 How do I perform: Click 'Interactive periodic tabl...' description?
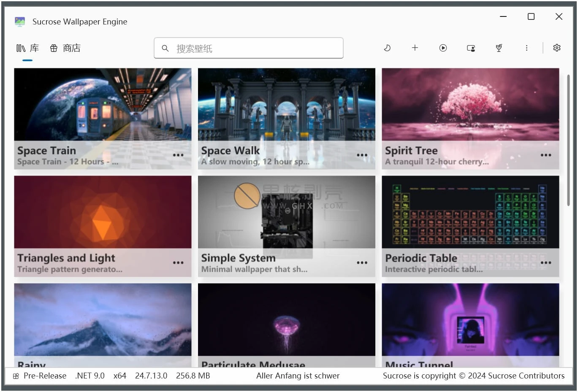pyautogui.click(x=434, y=269)
